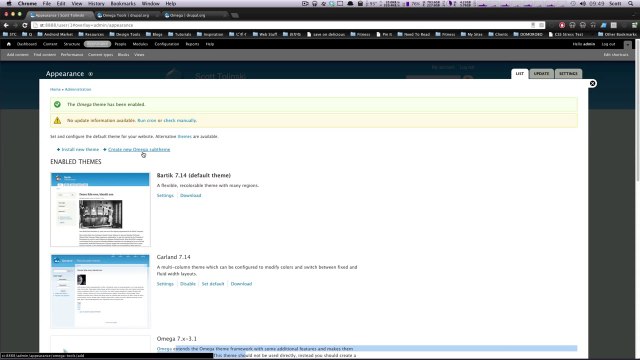
Task: Click the browser reload icon
Action: 24,25
